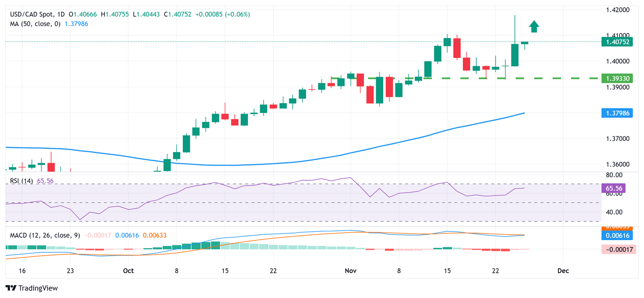This screenshot has width=644, height=298.
Task: Click the 1.40752 current price tag
Action: click(x=616, y=41)
